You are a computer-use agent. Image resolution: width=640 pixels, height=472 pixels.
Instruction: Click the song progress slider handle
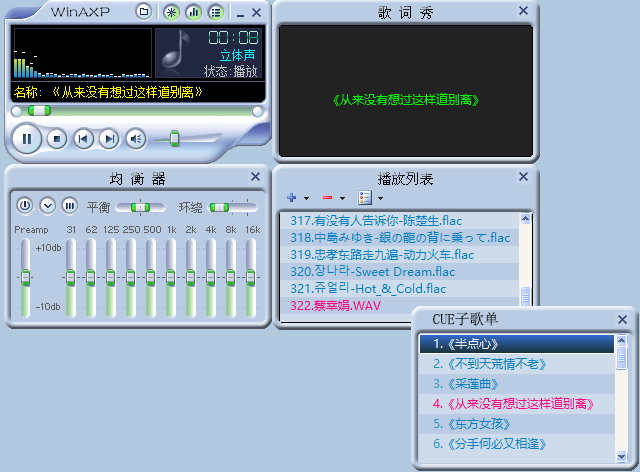click(x=39, y=111)
